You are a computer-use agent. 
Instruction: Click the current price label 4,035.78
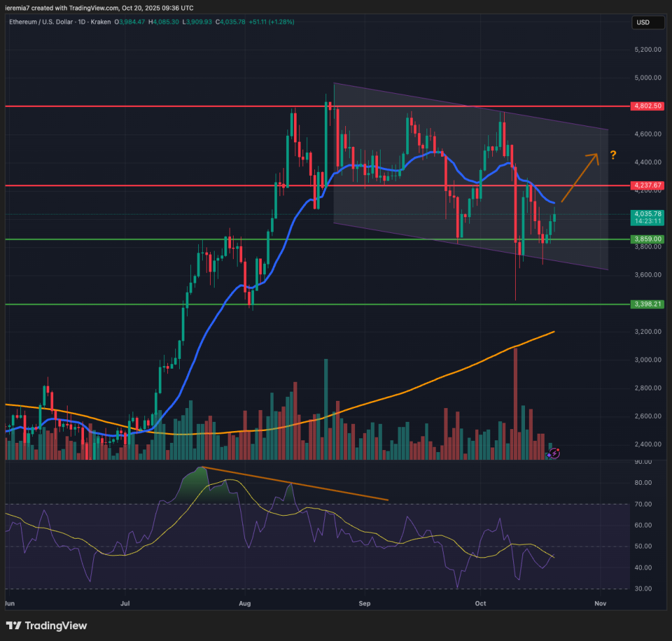[x=646, y=214]
